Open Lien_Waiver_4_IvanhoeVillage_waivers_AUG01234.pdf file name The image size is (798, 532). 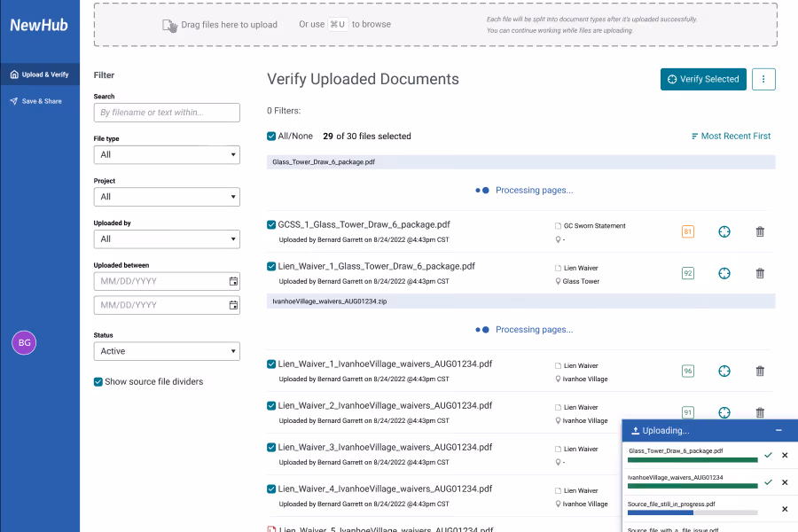(x=385, y=489)
